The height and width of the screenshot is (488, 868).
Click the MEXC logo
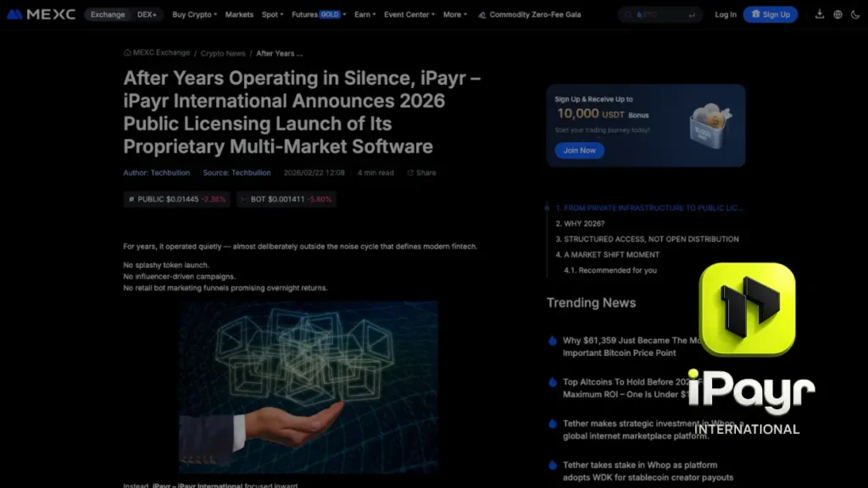click(x=42, y=14)
